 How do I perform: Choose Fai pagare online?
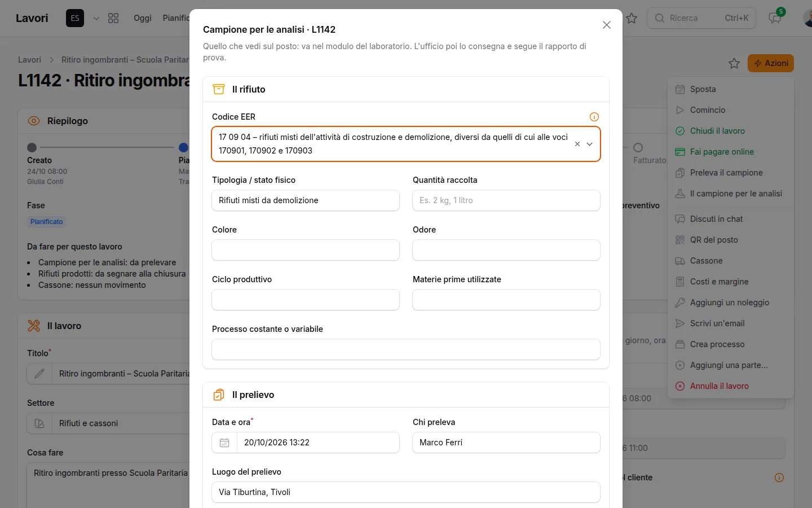[x=731, y=152]
